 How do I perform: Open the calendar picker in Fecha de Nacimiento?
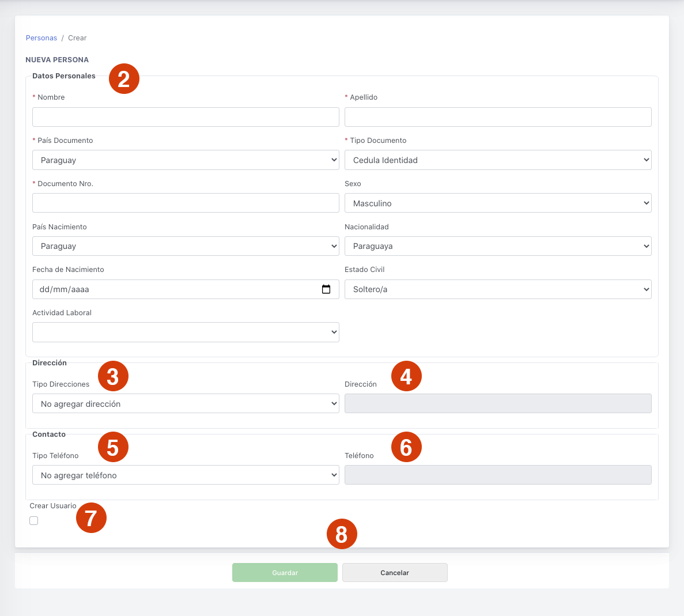[326, 289]
